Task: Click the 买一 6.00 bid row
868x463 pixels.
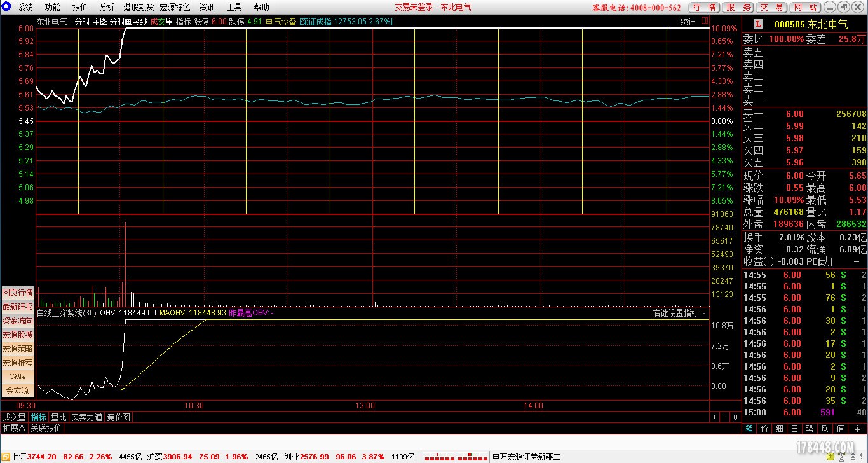Action: (x=805, y=114)
